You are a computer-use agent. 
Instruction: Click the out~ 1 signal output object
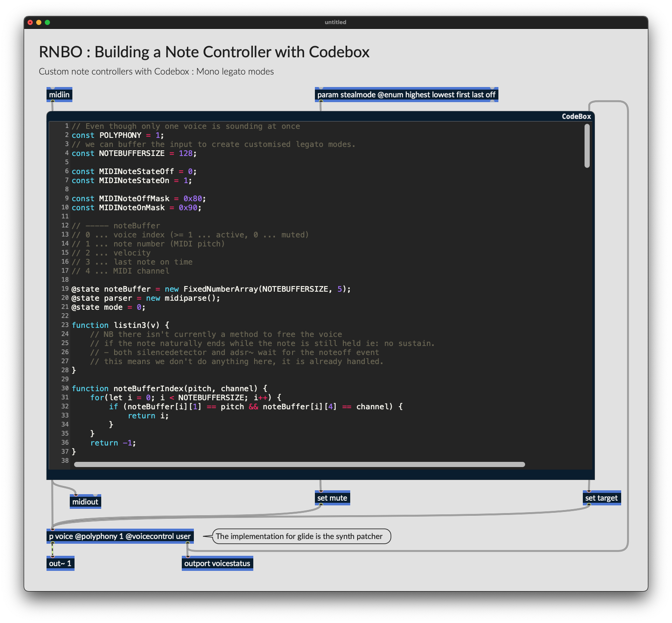(x=60, y=563)
